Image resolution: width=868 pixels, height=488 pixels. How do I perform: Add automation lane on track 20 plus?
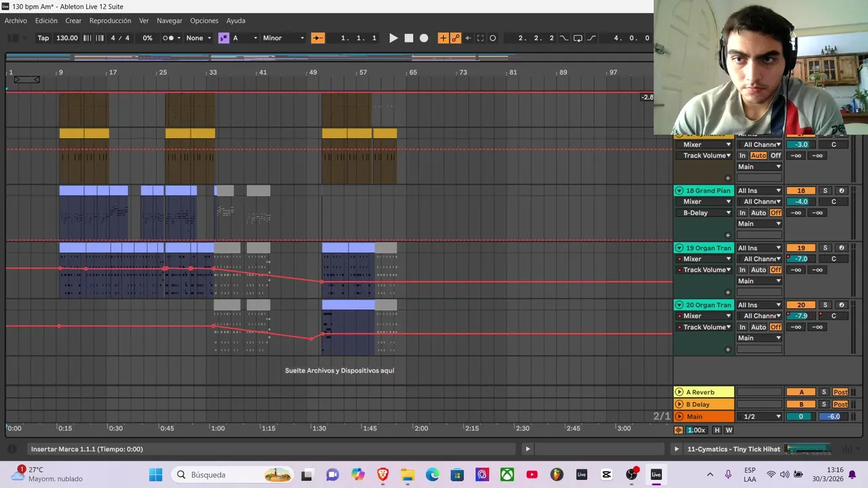point(728,350)
